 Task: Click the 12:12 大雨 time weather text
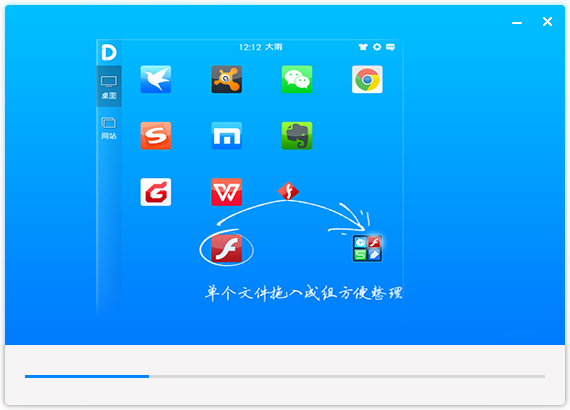(x=261, y=47)
